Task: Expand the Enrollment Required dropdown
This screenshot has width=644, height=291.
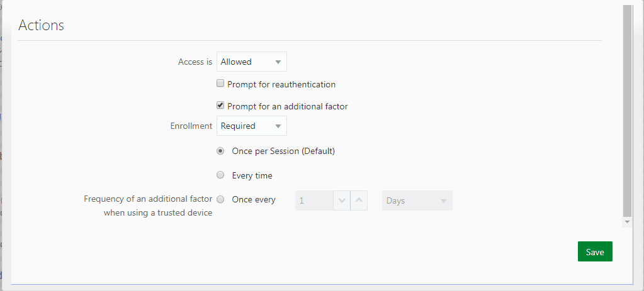Action: pyautogui.click(x=251, y=126)
